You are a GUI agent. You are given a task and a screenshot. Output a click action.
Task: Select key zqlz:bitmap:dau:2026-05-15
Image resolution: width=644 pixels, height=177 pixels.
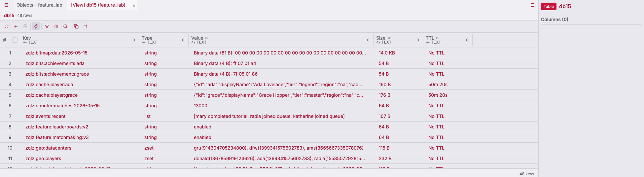56,53
